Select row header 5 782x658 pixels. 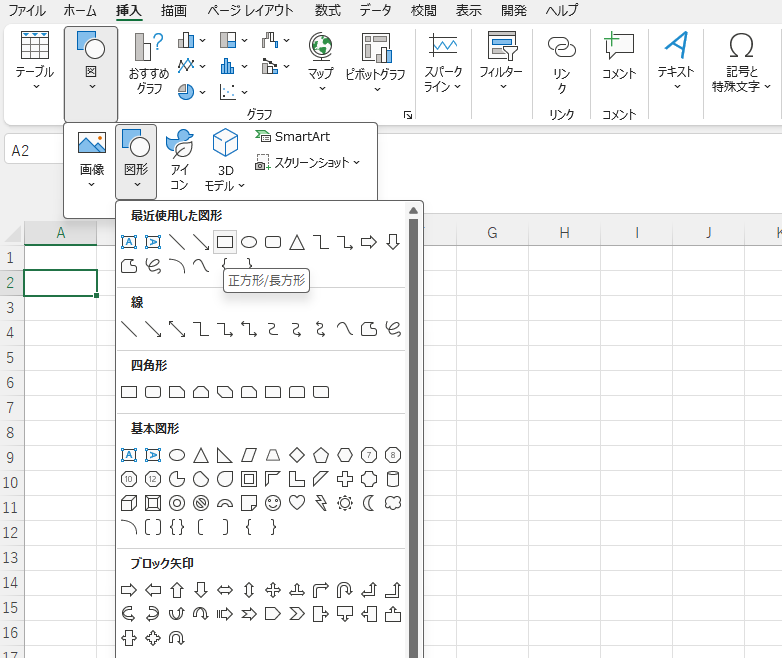[10, 358]
